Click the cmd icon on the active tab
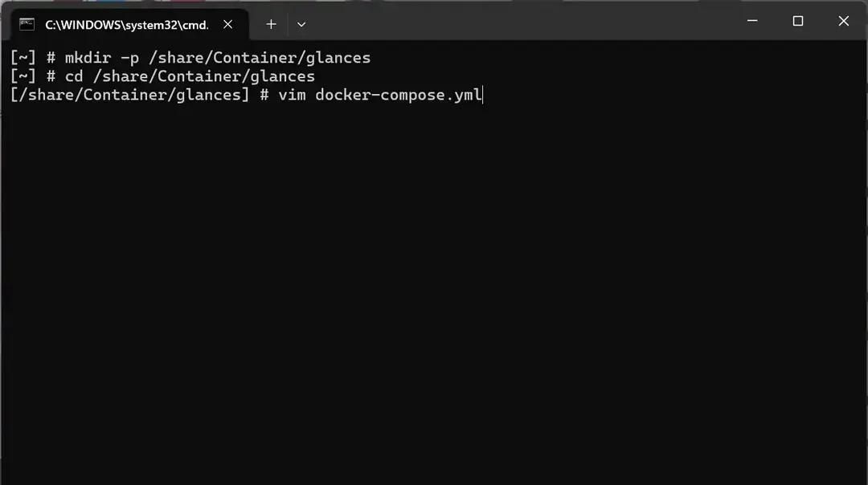Screen dimensions: 868x485 pyautogui.click(x=27, y=24)
